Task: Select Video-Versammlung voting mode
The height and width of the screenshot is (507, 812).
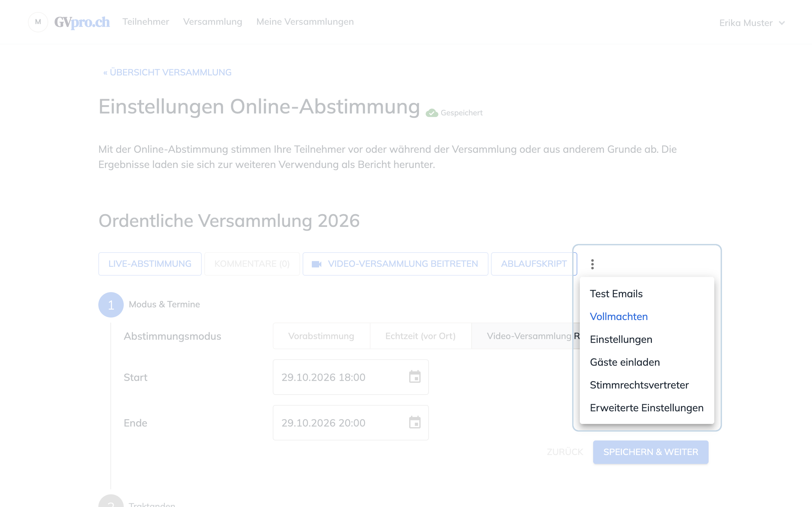Action: (526, 336)
